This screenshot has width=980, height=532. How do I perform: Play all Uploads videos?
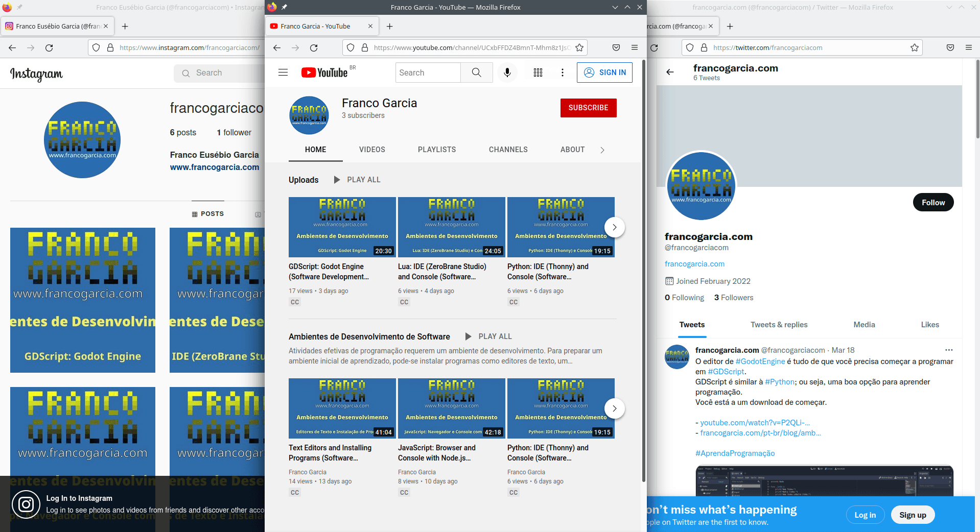coord(357,180)
